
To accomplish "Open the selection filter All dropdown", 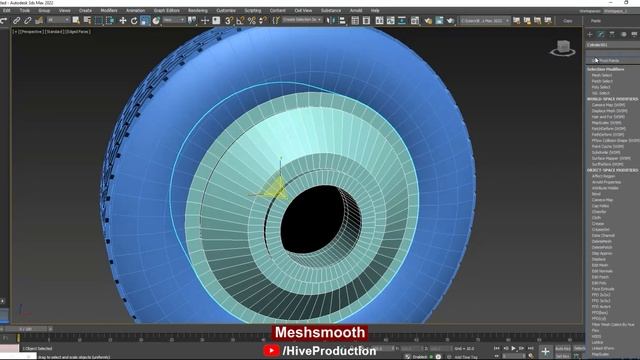I will (x=58, y=20).
